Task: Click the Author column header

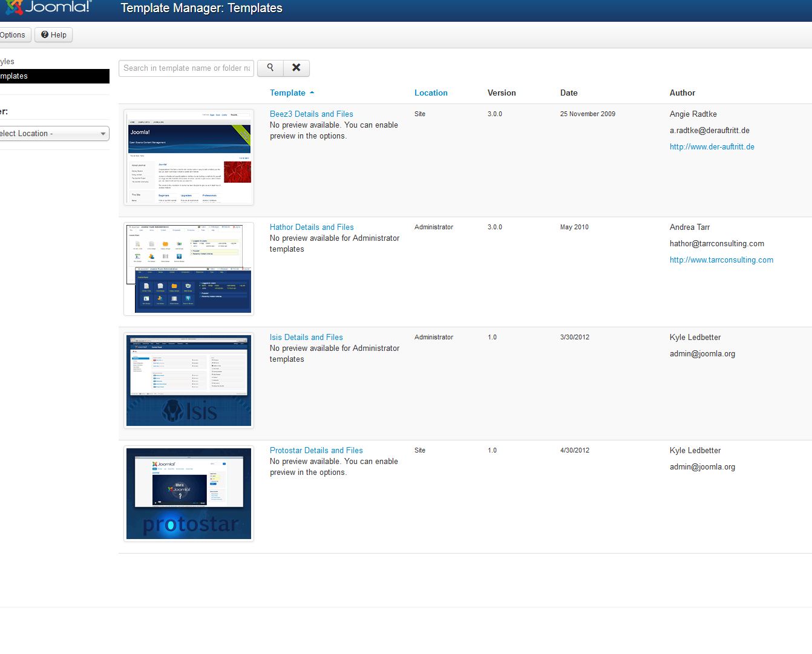Action: click(x=683, y=93)
